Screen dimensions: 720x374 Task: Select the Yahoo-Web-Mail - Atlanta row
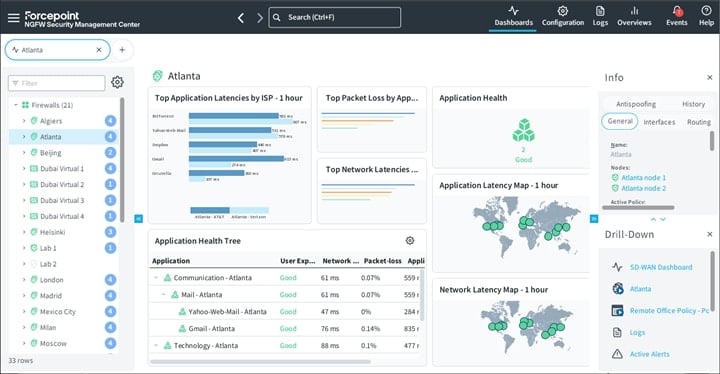pos(285,312)
